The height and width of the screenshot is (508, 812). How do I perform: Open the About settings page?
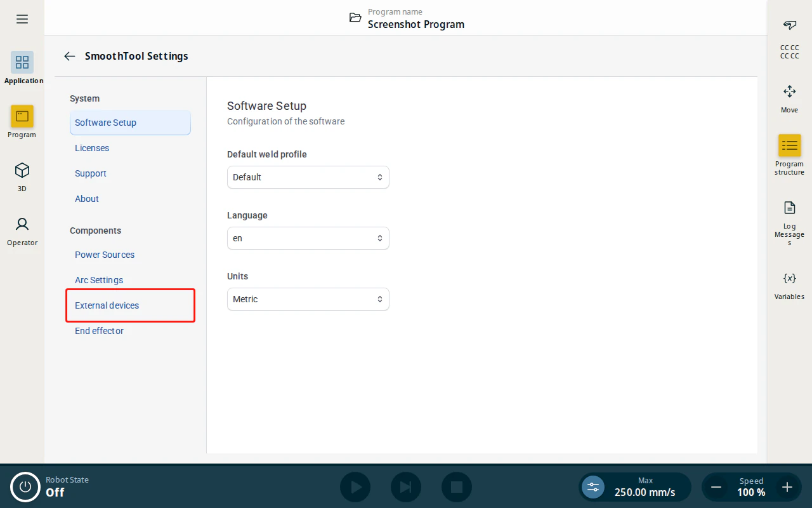coord(130,199)
